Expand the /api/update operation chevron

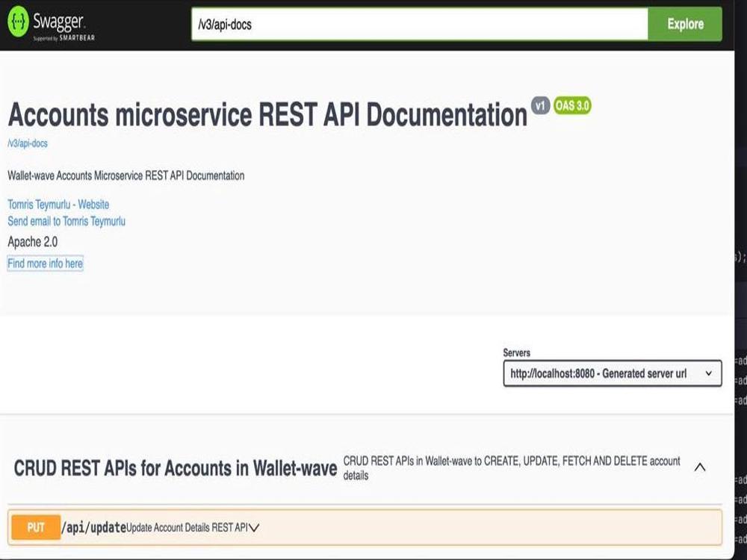coord(254,528)
